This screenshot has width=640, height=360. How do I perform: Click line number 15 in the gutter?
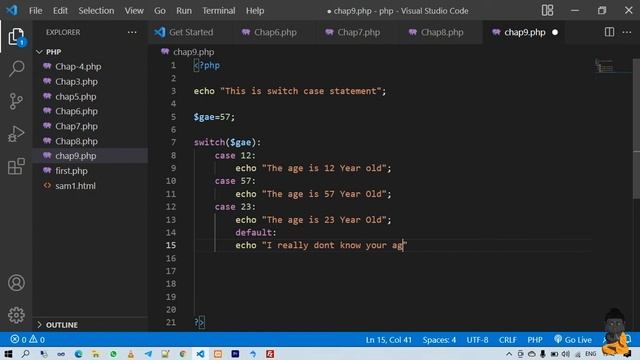[171, 245]
